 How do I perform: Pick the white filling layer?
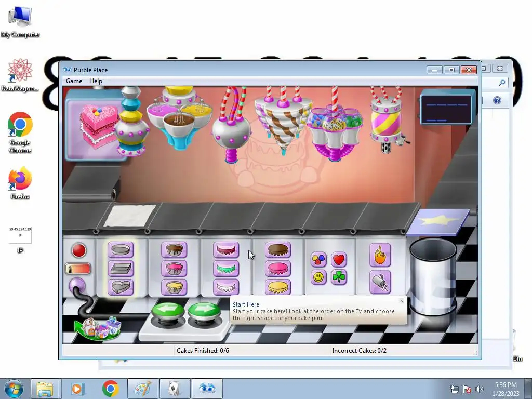click(226, 287)
